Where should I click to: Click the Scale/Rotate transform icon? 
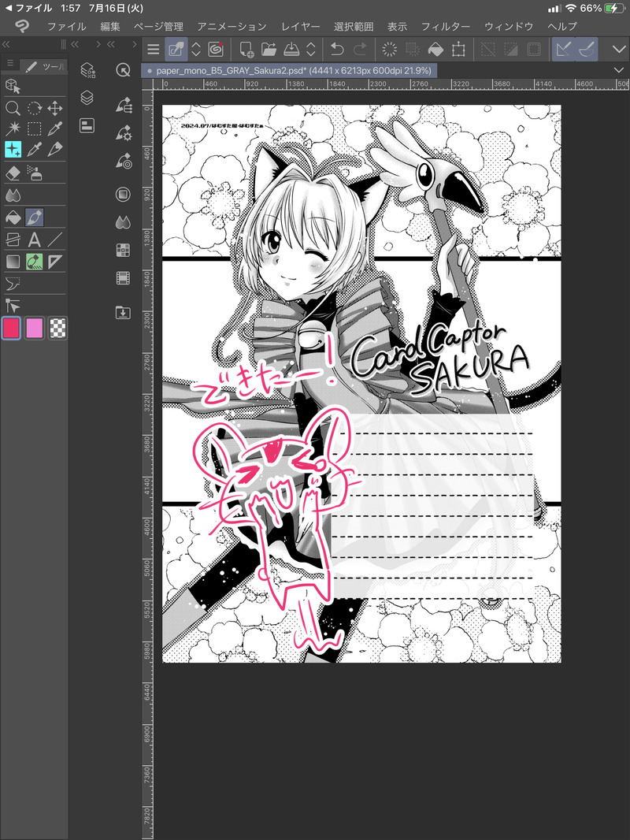point(458,50)
